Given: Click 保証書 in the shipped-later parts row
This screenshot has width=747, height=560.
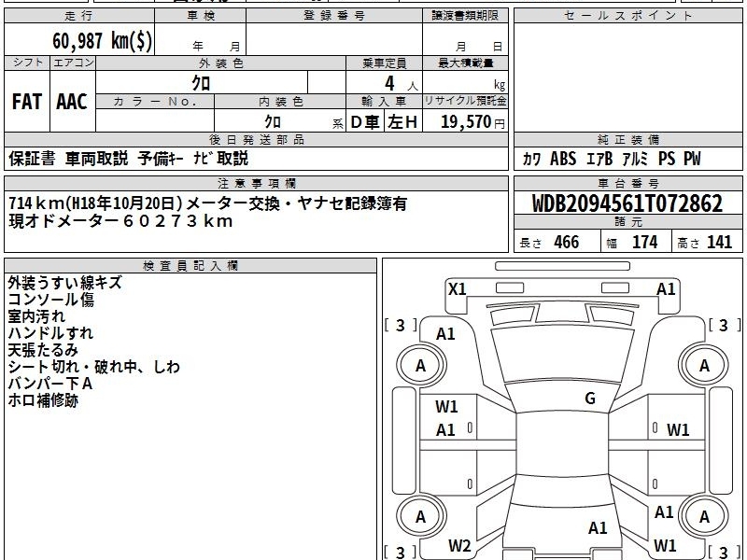Looking at the screenshot, I should [x=32, y=159].
